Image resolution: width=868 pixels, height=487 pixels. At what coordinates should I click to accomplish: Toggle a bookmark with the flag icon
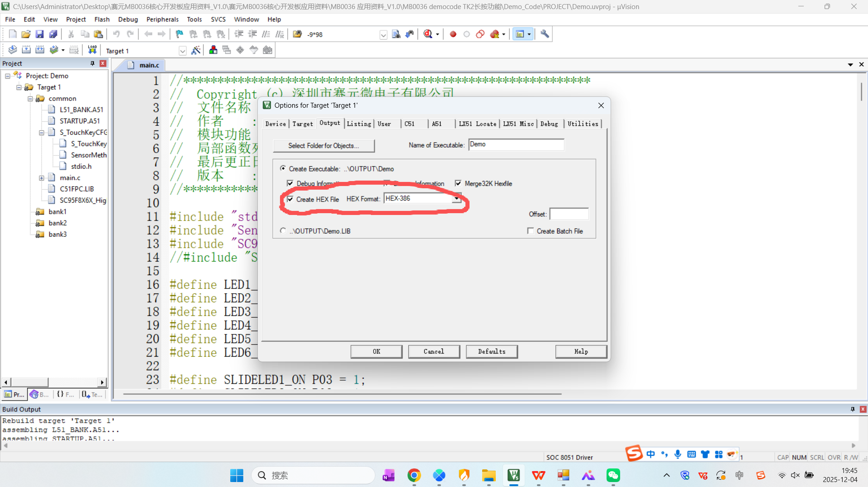coord(180,34)
